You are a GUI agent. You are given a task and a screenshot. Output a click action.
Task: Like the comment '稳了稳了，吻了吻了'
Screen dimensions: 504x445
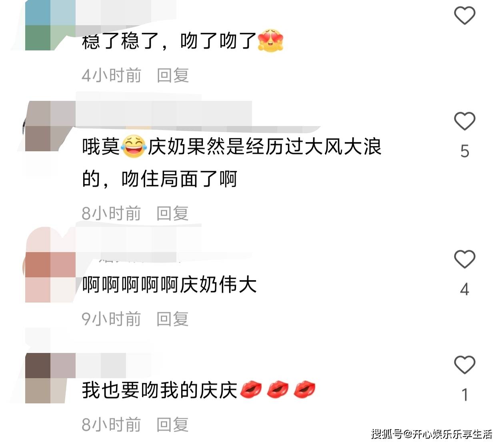pyautogui.click(x=464, y=16)
